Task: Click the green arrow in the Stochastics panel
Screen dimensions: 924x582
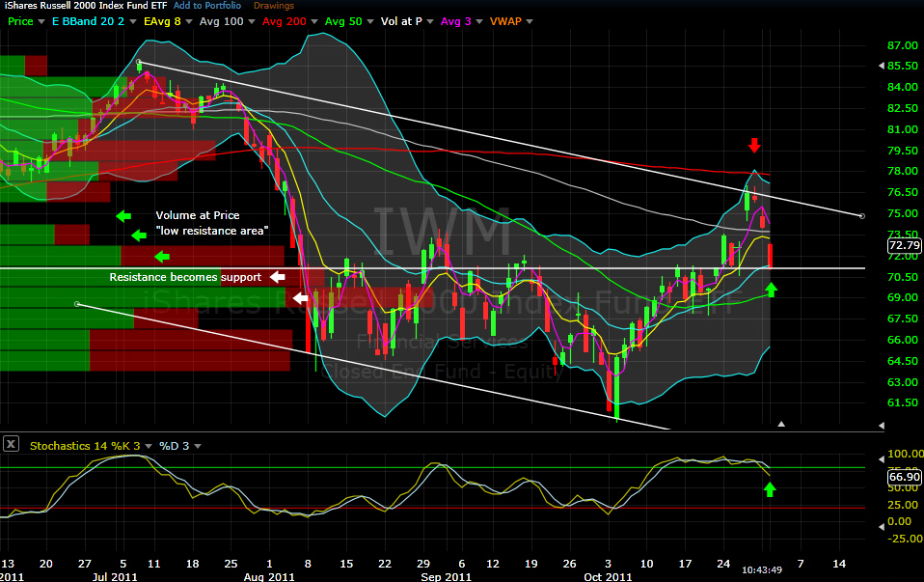Action: pyautogui.click(x=770, y=489)
